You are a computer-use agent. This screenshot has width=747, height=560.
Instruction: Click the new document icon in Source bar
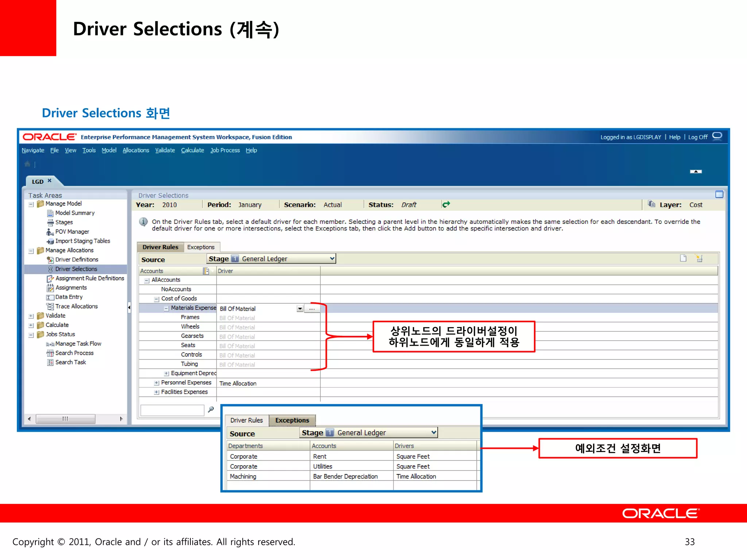[x=683, y=258]
